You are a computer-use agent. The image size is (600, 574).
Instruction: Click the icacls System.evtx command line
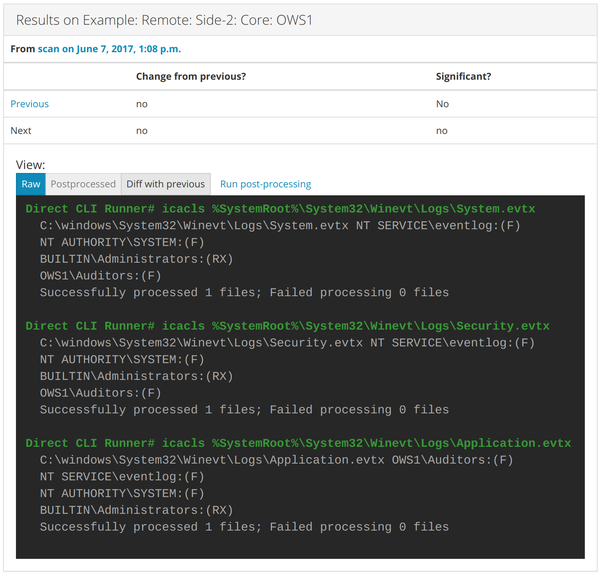[280, 209]
